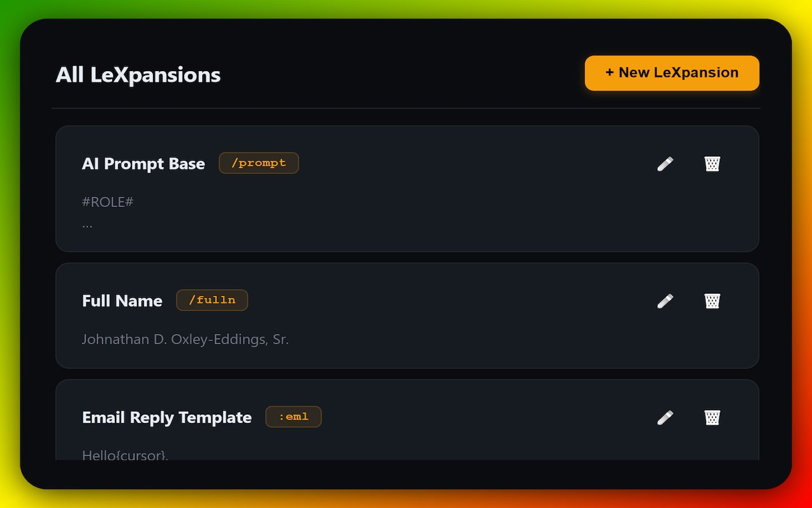This screenshot has width=812, height=508.
Task: Click the Hello{cursor} preview text
Action: tap(125, 454)
